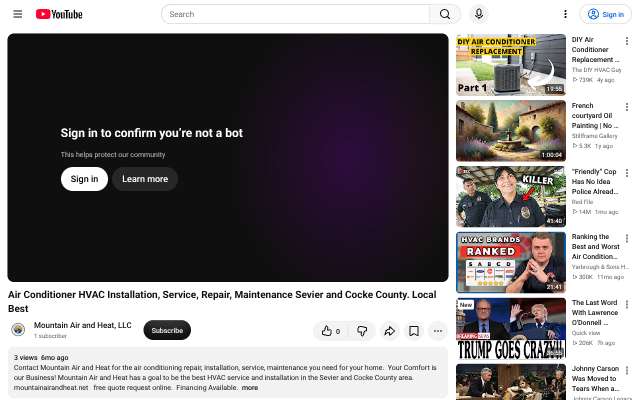Click 'Quick view' under The Last Word
640x400 pixels.
[x=586, y=333]
